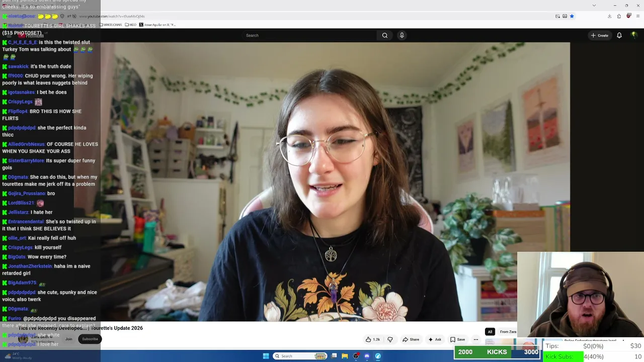Click the KICKS goal progress bar
The width and height of the screenshot is (644, 362).
coord(497,352)
